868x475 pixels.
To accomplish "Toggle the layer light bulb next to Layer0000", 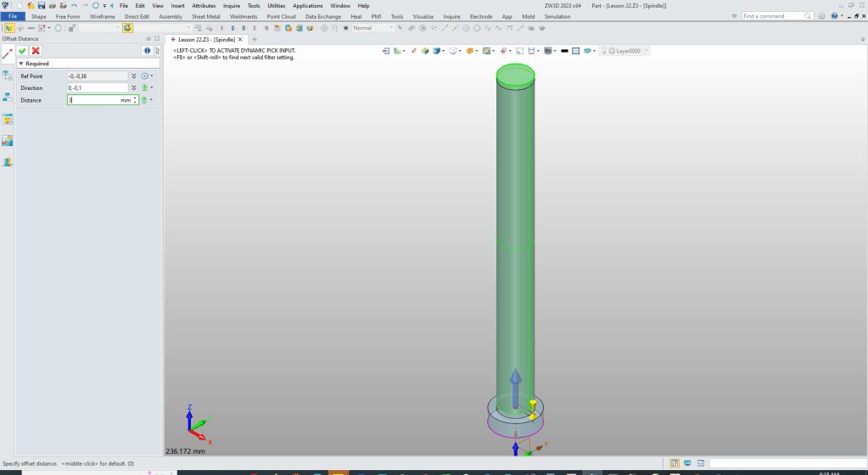I will pos(604,51).
